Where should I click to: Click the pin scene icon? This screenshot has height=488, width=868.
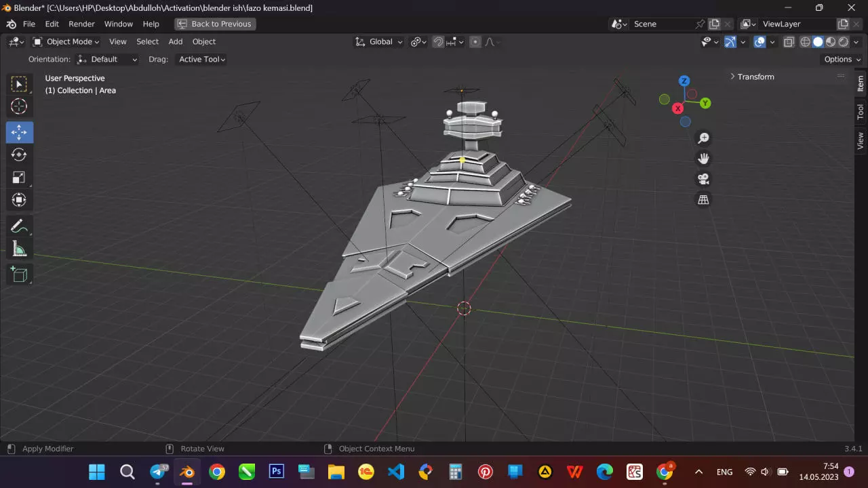point(701,24)
